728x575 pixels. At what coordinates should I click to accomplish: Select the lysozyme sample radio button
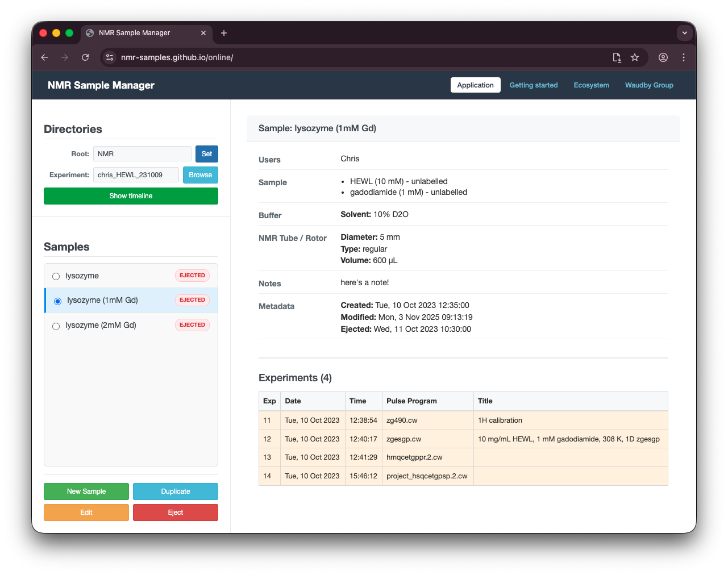56,276
